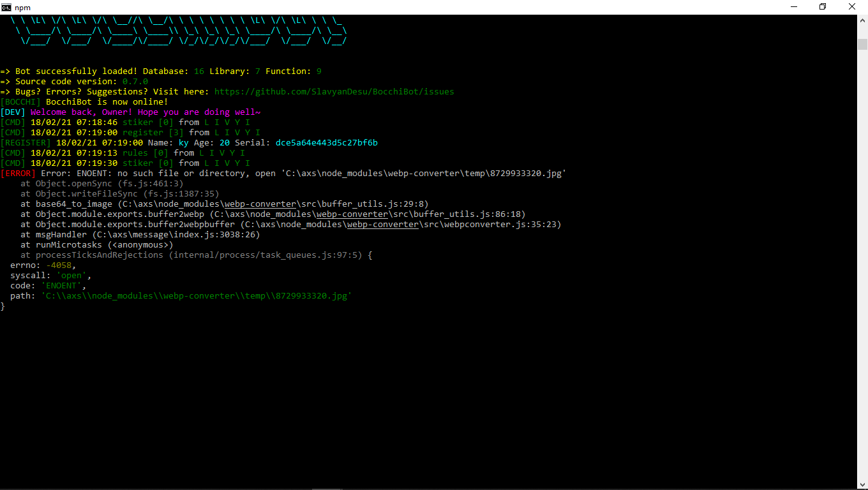Click serial dce5a64e443d5c27bf6b

click(327, 143)
